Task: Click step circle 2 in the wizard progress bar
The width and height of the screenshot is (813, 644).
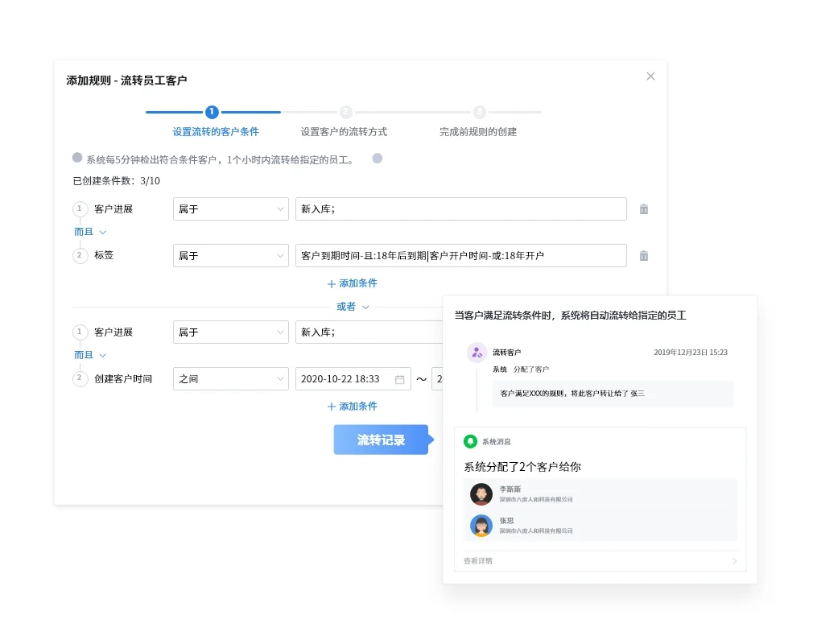Action: (345, 112)
